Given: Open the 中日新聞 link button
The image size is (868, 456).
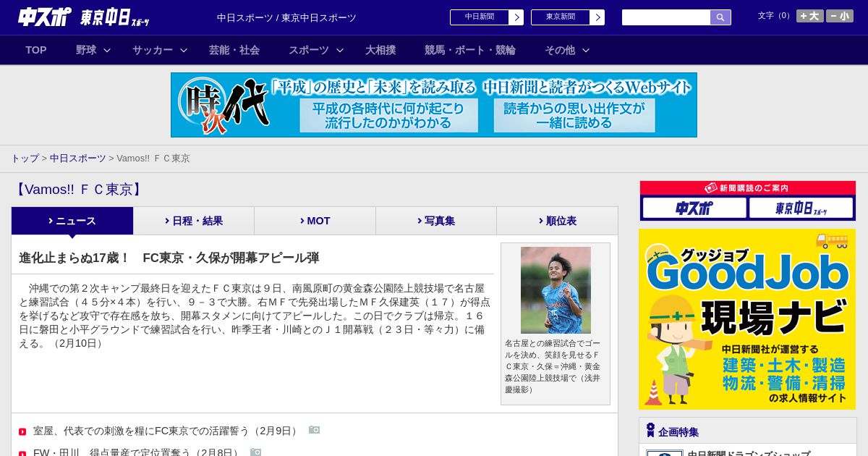Looking at the screenshot, I should click(x=480, y=17).
